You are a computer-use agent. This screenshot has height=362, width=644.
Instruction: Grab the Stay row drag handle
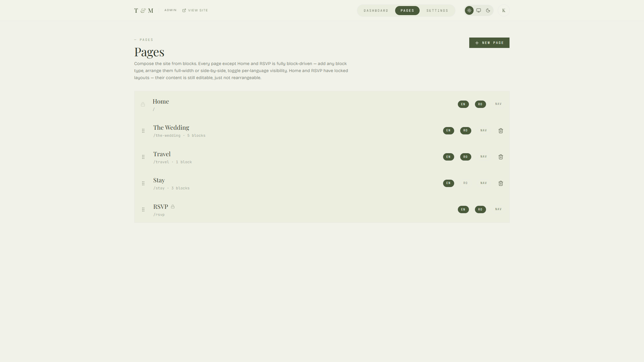coord(143,183)
